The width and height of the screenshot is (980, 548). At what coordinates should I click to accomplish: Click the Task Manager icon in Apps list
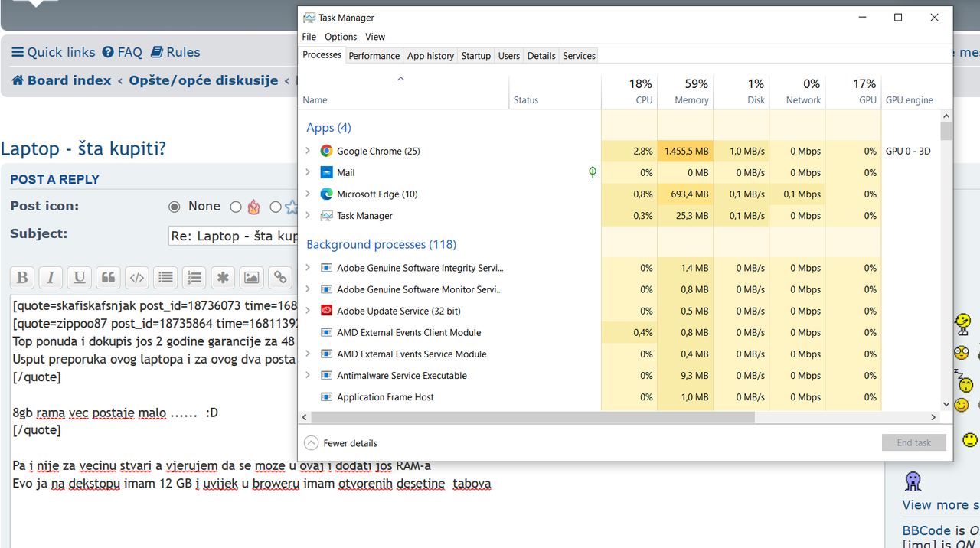coord(326,216)
